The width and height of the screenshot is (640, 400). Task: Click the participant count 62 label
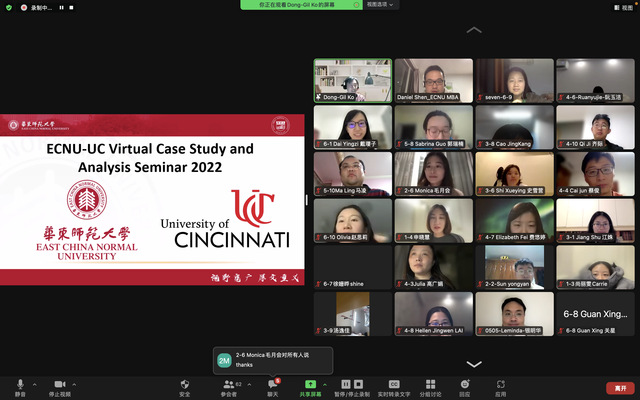238,384
